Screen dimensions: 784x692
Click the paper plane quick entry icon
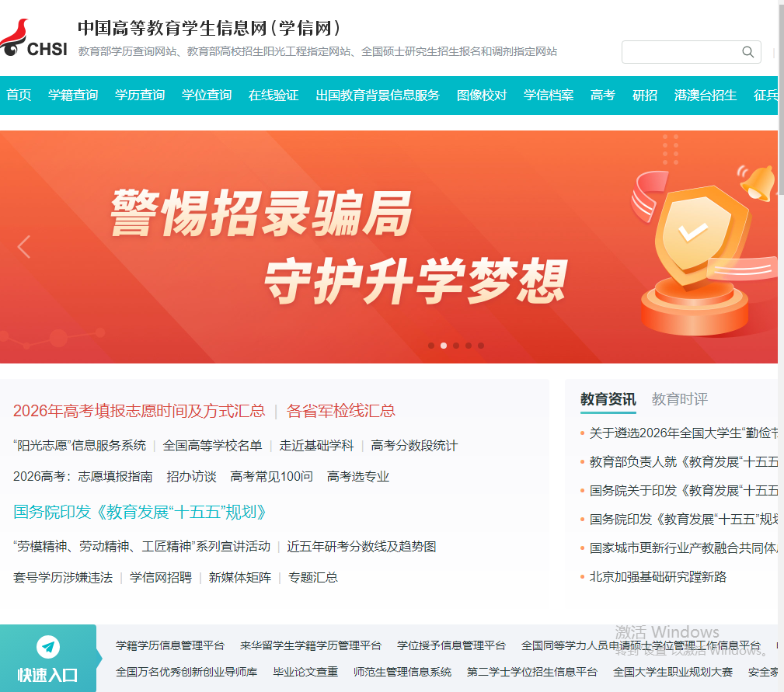(48, 647)
